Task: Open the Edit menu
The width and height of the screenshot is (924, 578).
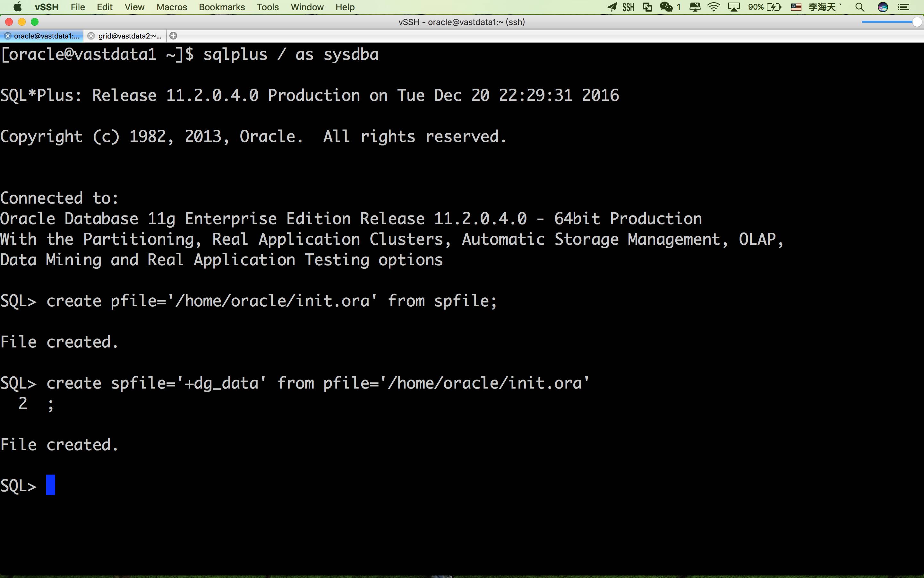Action: [x=105, y=7]
